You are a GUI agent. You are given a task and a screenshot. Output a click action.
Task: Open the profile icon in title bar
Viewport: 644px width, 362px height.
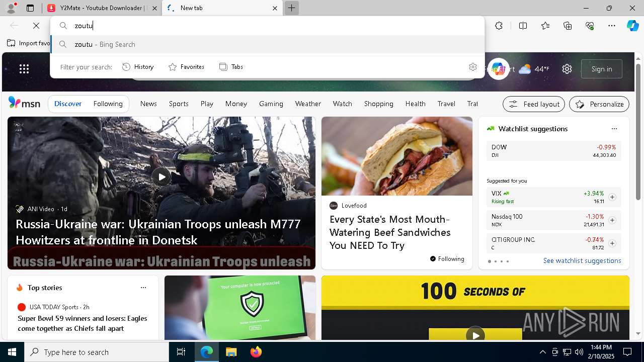[x=11, y=8]
